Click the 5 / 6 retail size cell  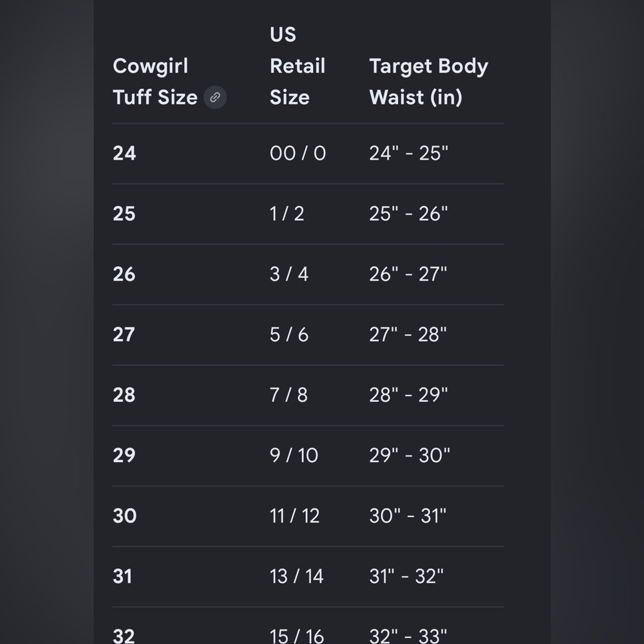click(289, 334)
